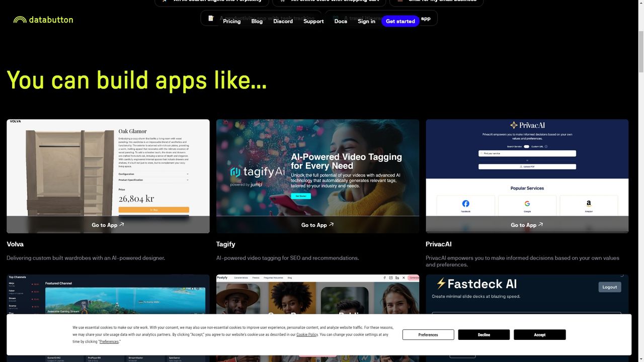
Task: Click the Tagify app title
Action: click(226, 244)
